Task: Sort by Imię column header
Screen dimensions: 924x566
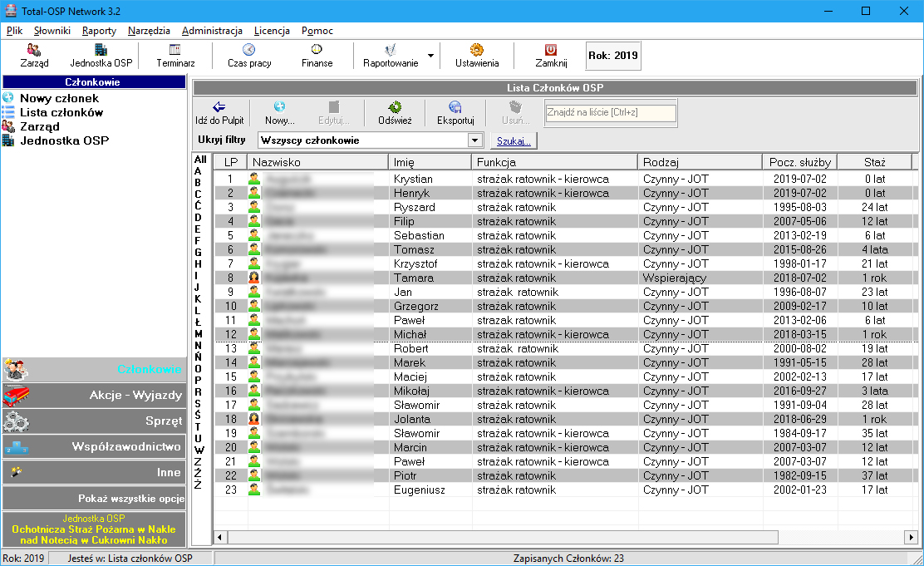Action: tap(430, 162)
